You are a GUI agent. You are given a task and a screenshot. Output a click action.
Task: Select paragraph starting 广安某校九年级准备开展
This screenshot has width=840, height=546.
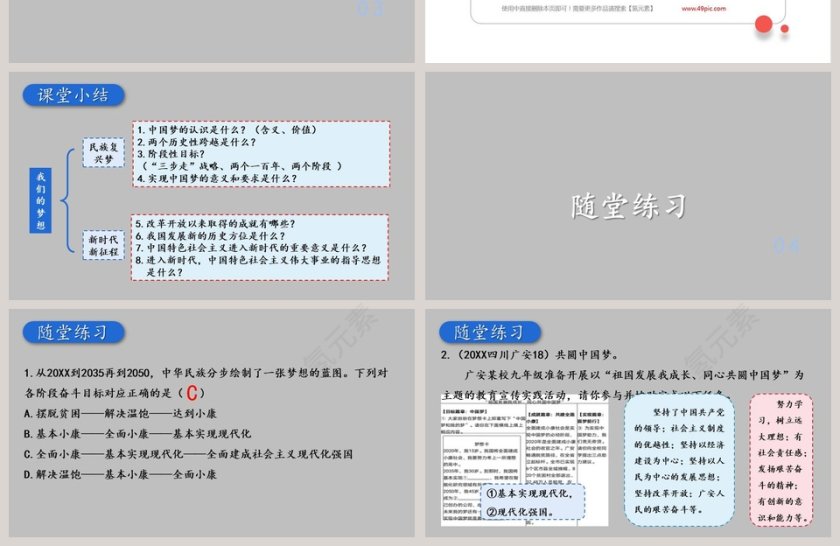(622, 385)
